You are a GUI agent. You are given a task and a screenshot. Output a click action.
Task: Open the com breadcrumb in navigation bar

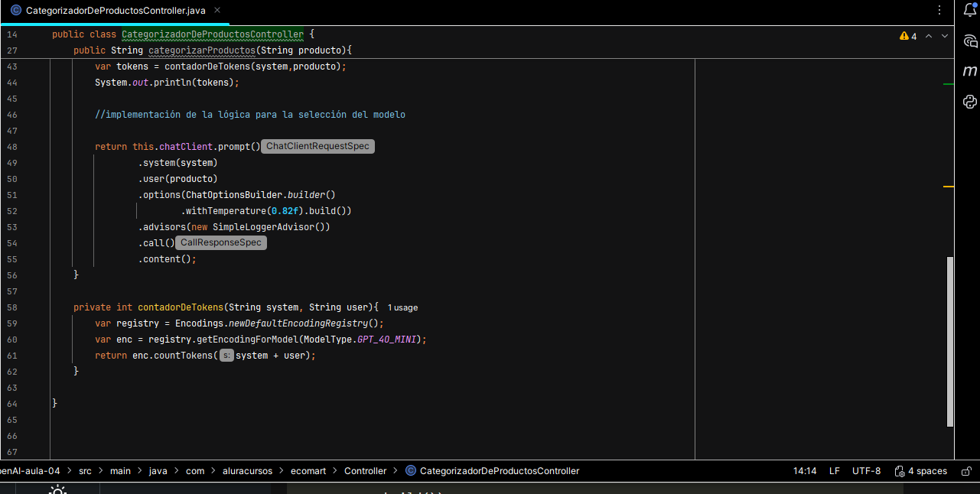[195, 471]
